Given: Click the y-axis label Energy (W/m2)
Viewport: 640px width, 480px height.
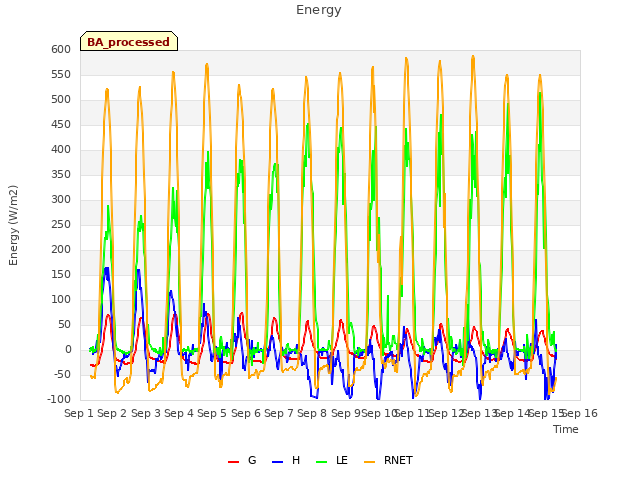Looking at the screenshot, I should click(x=13, y=225).
